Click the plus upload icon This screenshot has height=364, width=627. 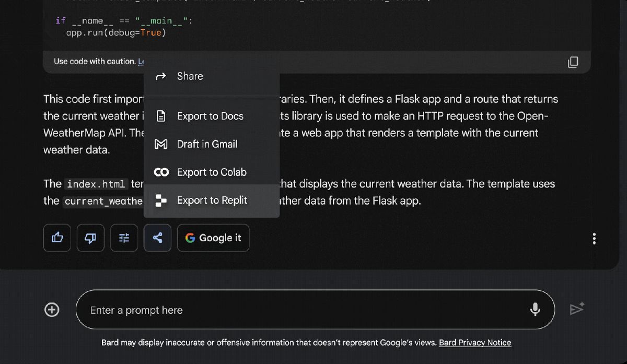click(52, 310)
